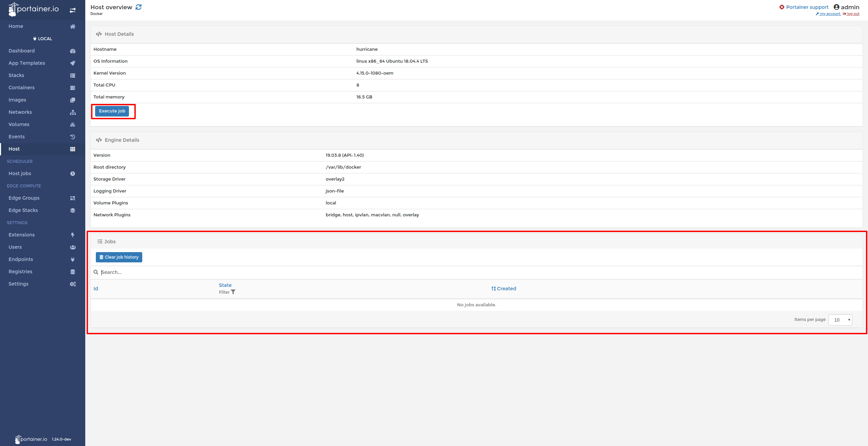
Task: Switch to the Host section in sidebar
Action: (x=14, y=149)
